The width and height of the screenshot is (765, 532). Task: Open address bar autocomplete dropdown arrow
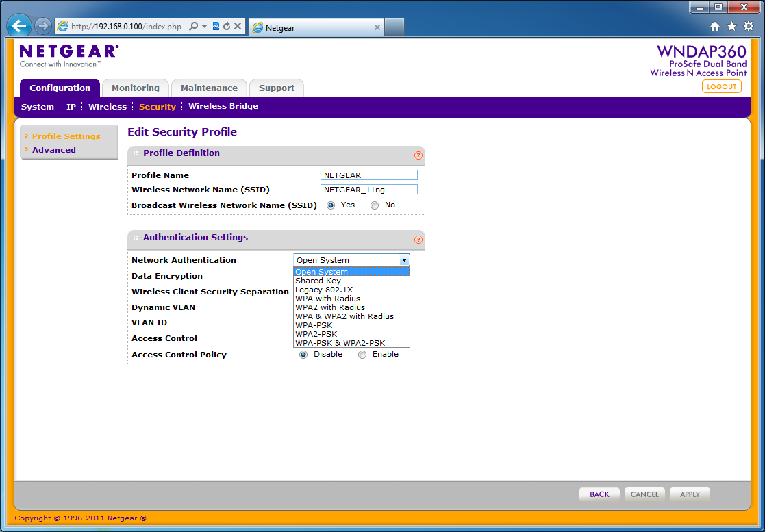[x=204, y=26]
